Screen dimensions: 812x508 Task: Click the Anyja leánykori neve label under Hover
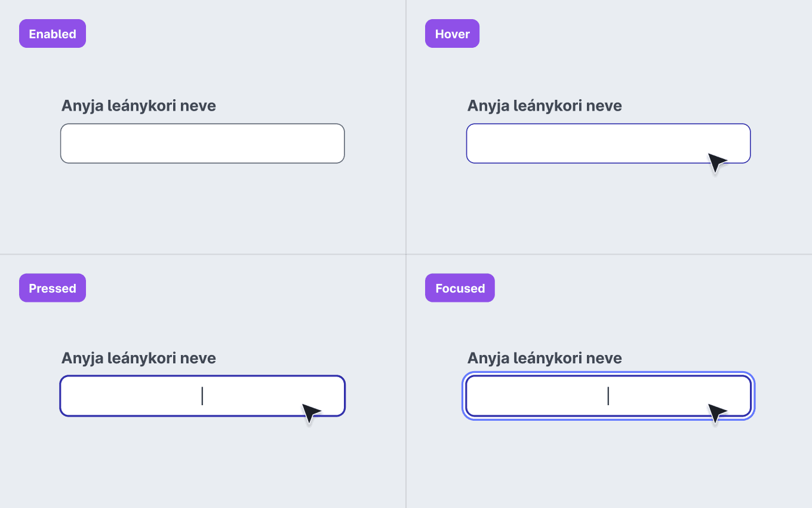pos(545,106)
